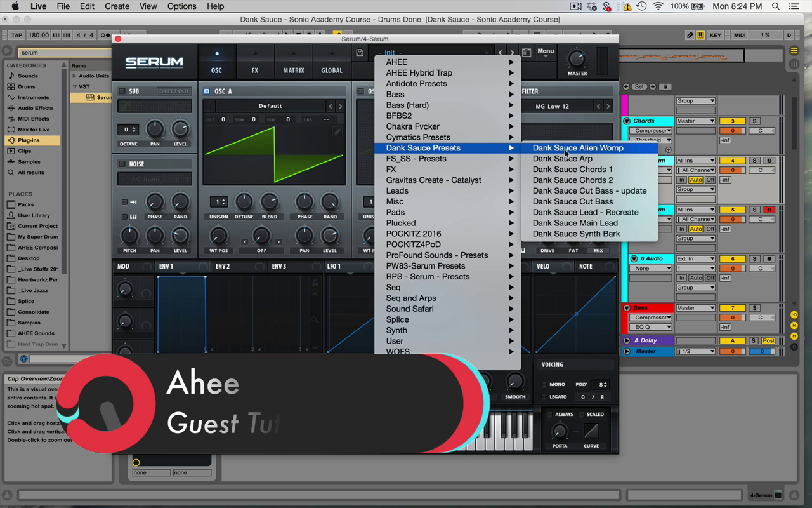
Task: Toggle the I-O section show button
Action: click(x=794, y=315)
